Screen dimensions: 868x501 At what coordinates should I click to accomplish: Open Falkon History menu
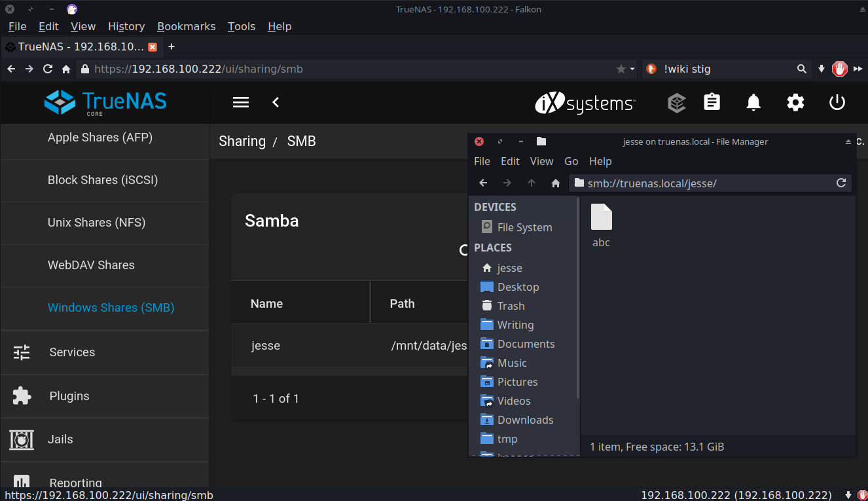click(126, 26)
